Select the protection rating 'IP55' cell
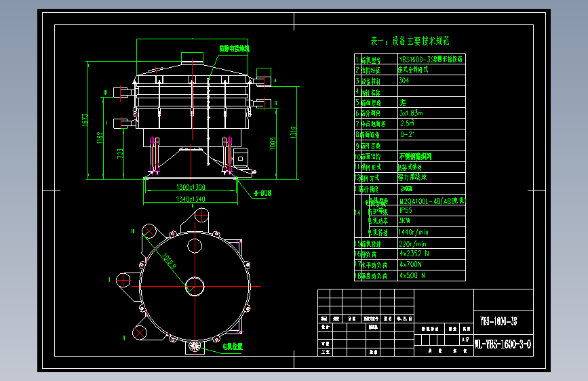 click(x=406, y=210)
